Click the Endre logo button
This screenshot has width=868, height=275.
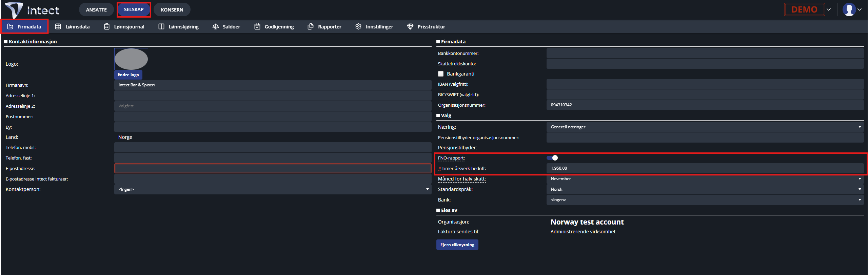tap(128, 75)
